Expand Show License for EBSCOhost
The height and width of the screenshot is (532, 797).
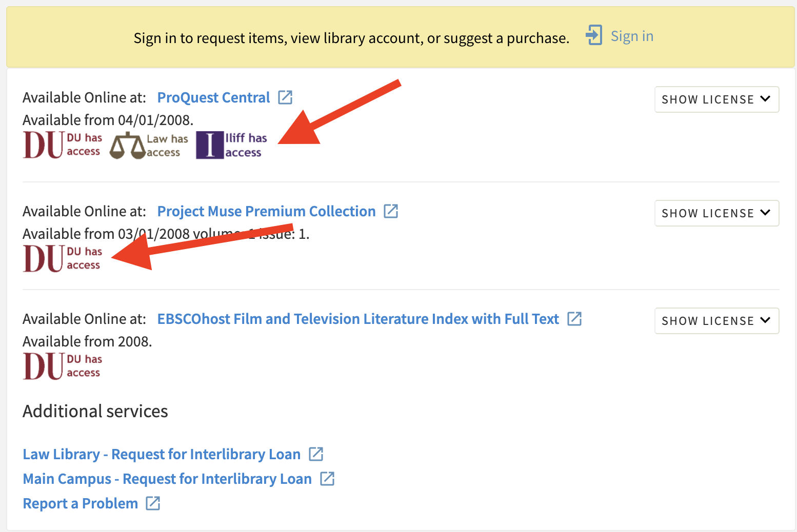[x=716, y=321]
